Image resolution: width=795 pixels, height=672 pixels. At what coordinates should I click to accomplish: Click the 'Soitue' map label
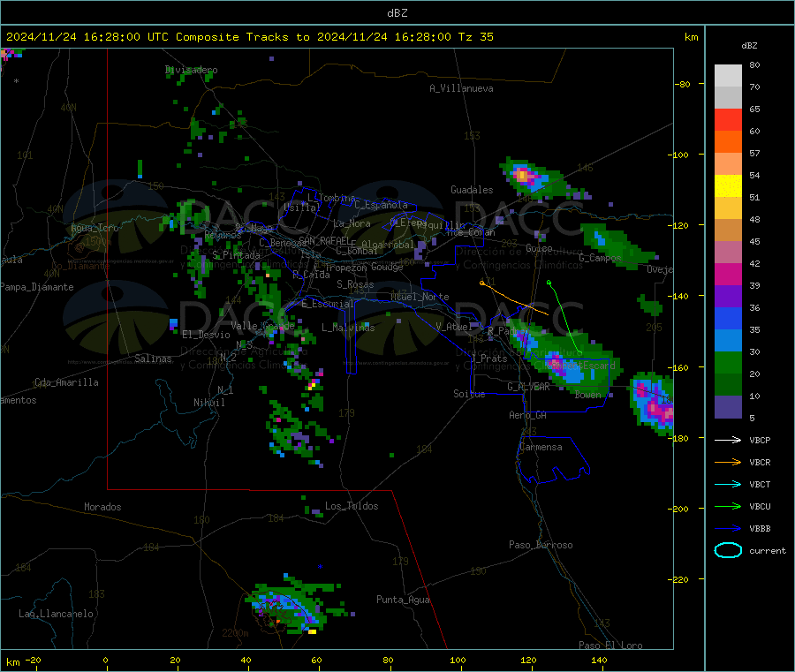click(469, 394)
